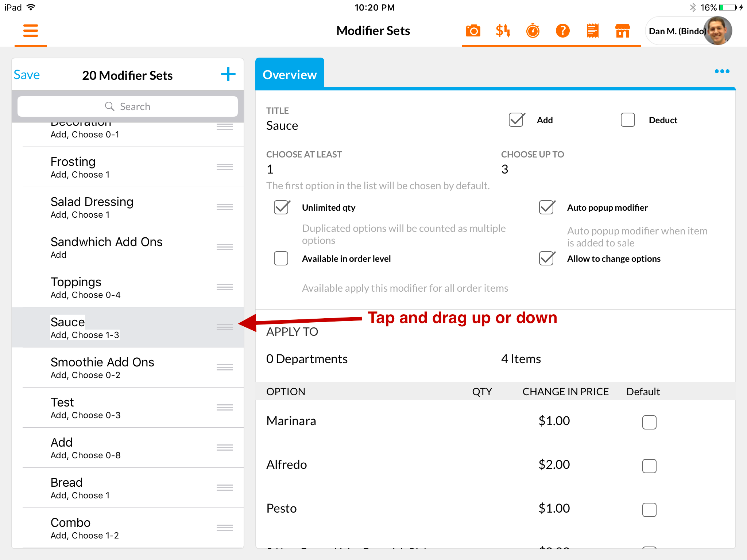Open the hamburger menu
The image size is (747, 560).
pyautogui.click(x=30, y=31)
